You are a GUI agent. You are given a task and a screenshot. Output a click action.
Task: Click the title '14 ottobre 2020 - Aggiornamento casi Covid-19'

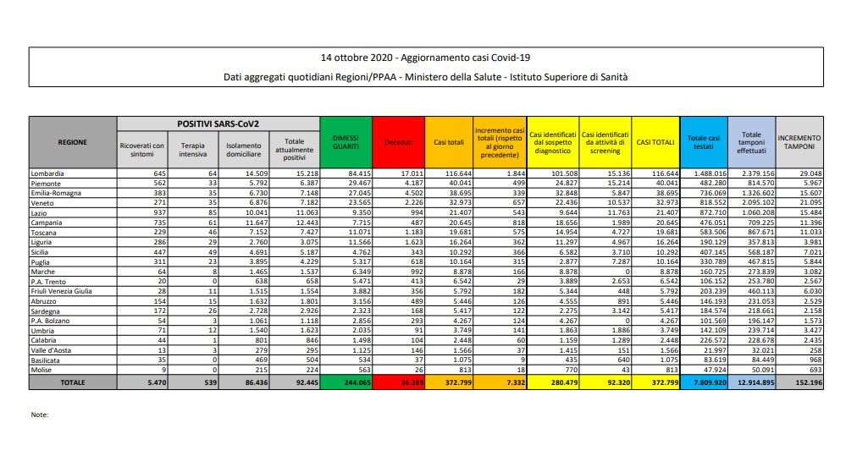(425, 58)
